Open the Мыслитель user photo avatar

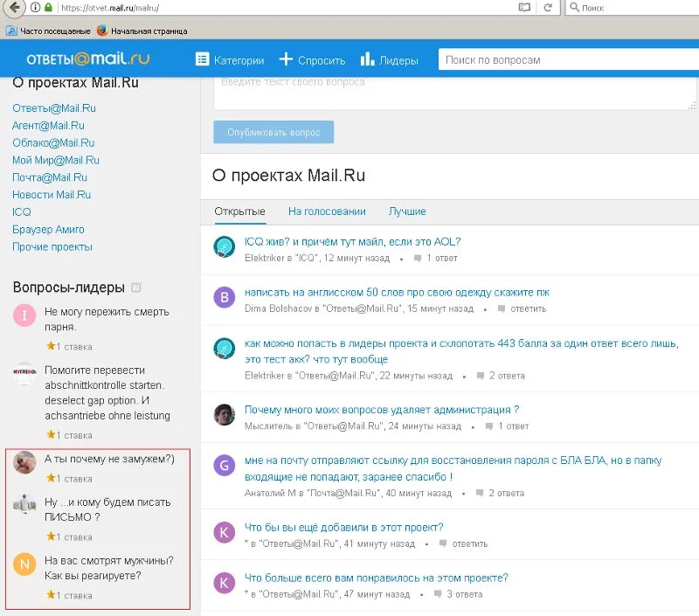pos(225,414)
